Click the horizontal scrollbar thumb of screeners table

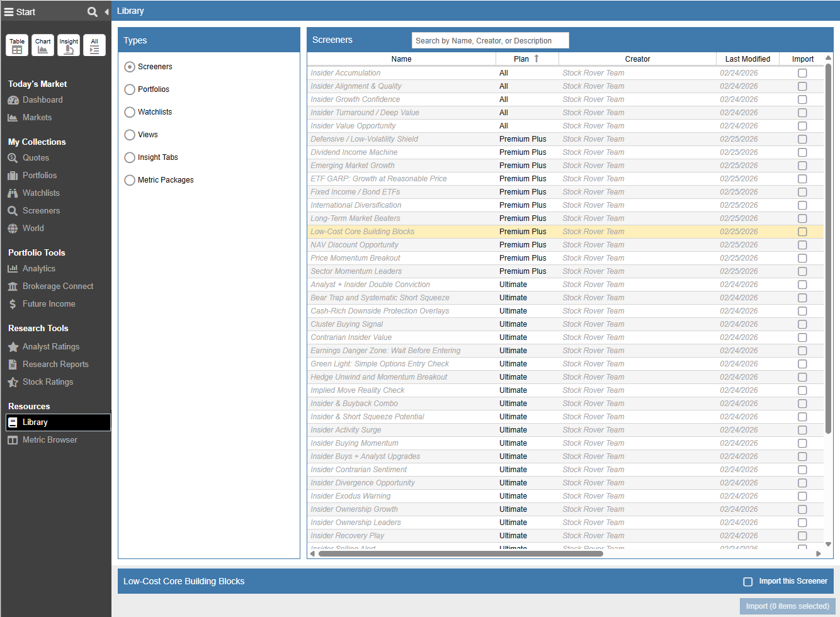(x=461, y=554)
